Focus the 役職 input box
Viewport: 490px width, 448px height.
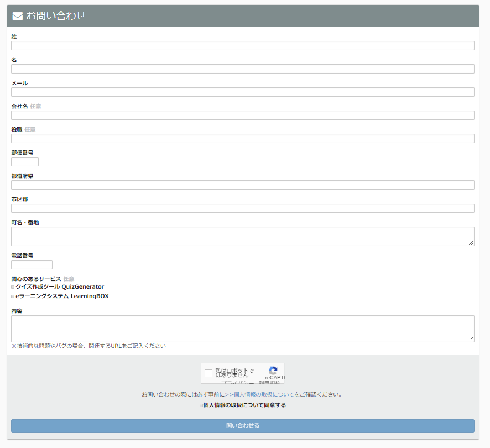tap(242, 138)
